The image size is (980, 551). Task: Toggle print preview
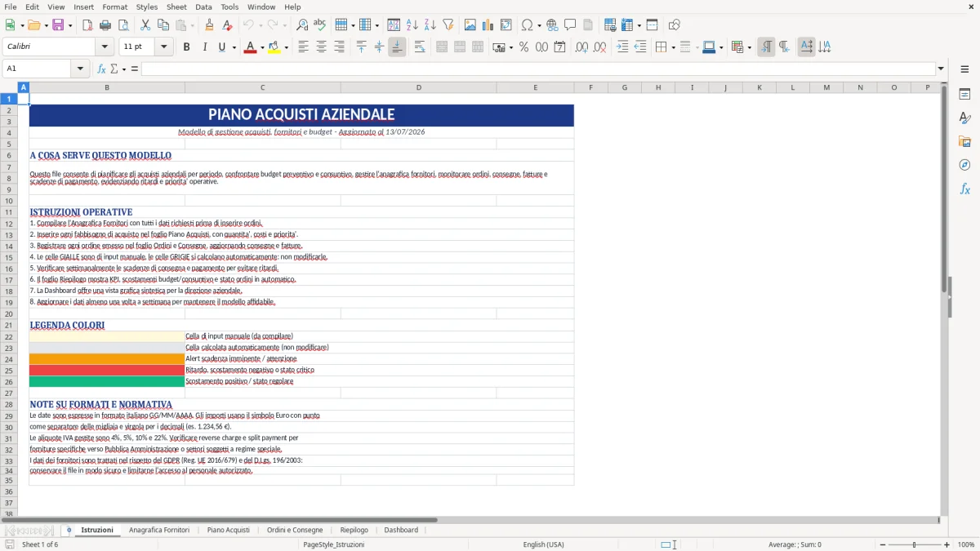coord(122,25)
